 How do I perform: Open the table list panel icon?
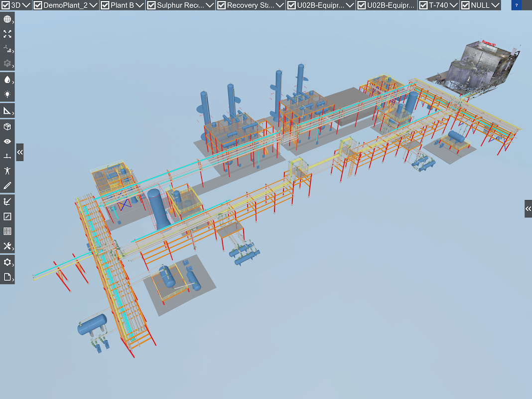(7, 231)
